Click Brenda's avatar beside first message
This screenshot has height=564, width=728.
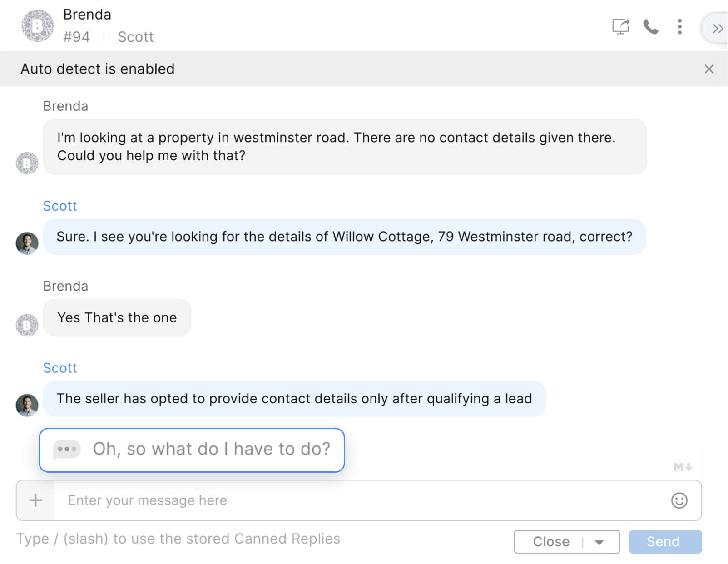coord(27,163)
